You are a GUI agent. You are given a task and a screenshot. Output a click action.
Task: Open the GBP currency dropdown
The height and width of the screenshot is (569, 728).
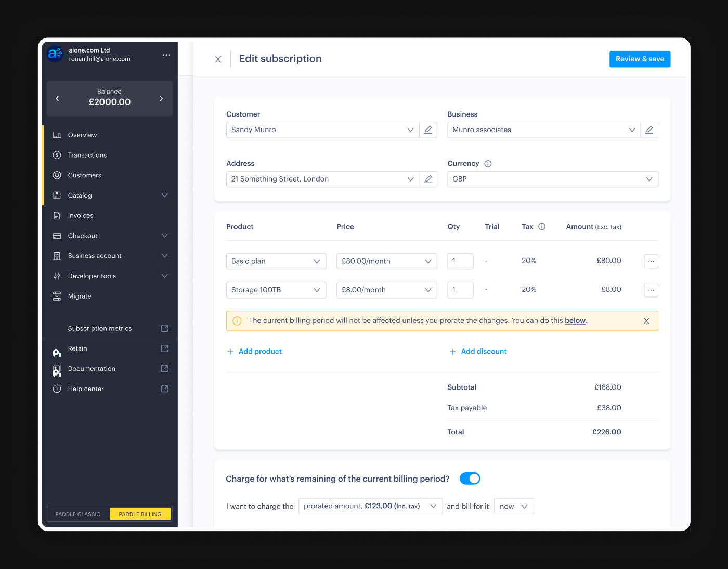552,179
